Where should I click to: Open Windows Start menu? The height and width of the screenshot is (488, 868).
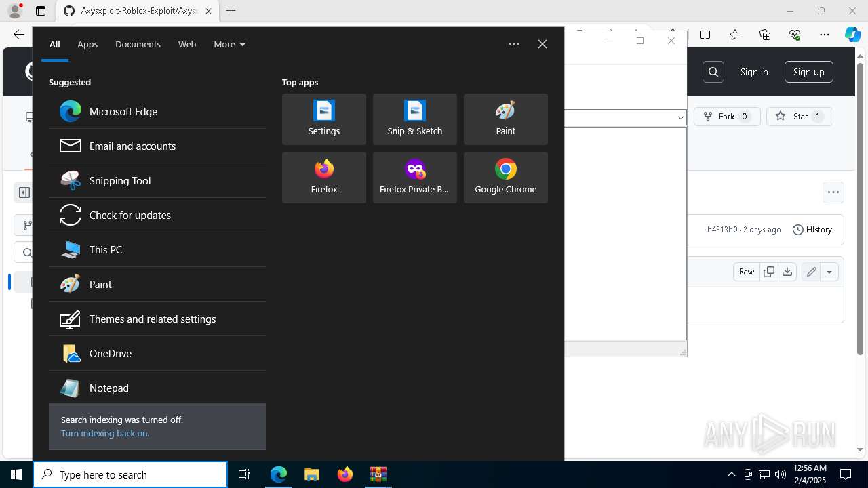16,474
